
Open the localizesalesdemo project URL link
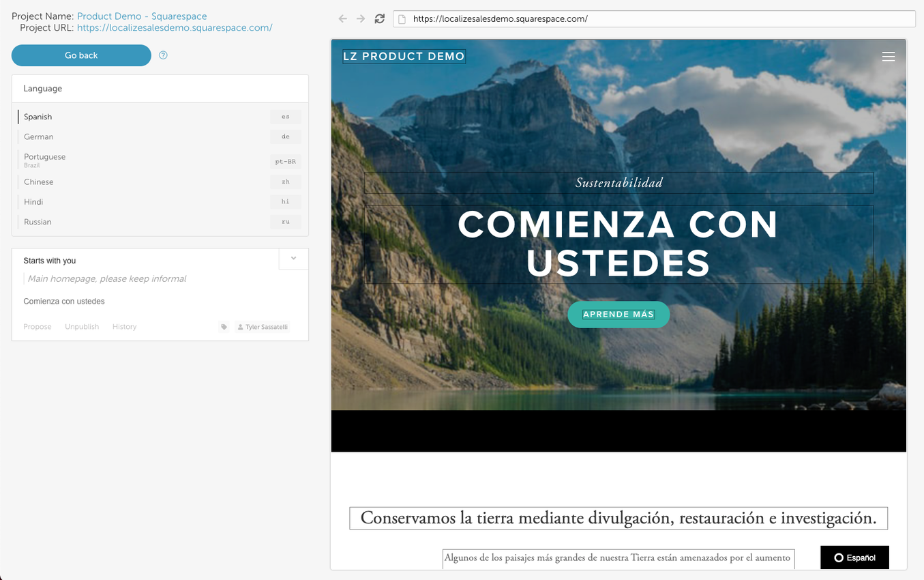coord(174,28)
